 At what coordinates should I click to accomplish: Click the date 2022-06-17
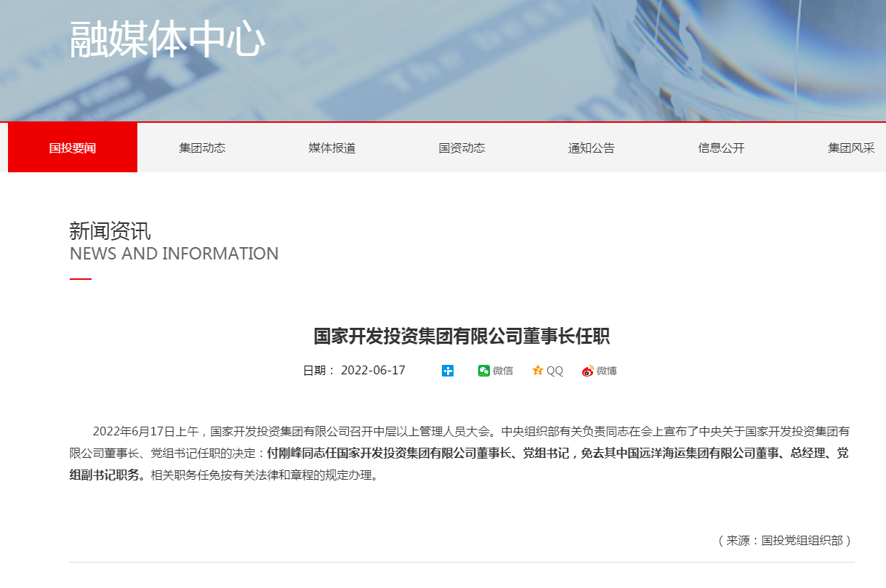pyautogui.click(x=373, y=371)
